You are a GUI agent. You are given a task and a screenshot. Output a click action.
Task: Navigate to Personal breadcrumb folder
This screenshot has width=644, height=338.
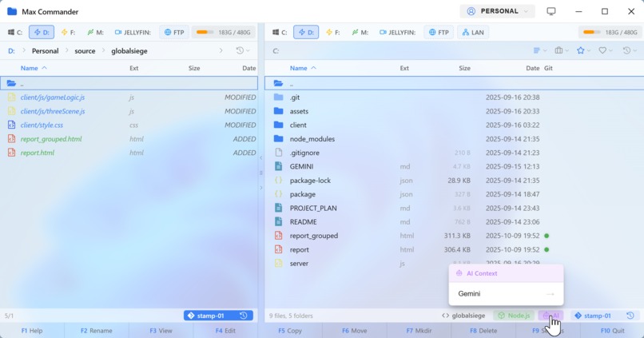point(46,51)
